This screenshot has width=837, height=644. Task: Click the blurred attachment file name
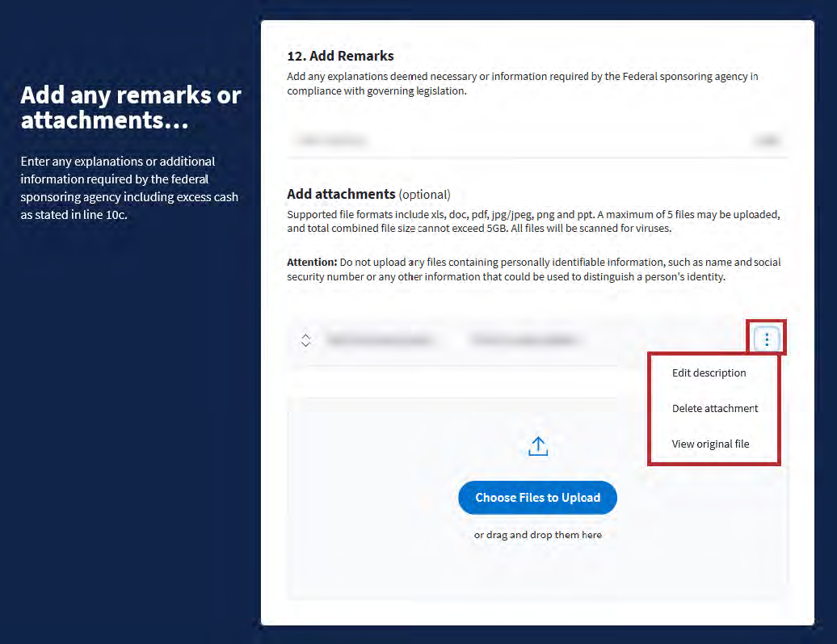point(380,341)
